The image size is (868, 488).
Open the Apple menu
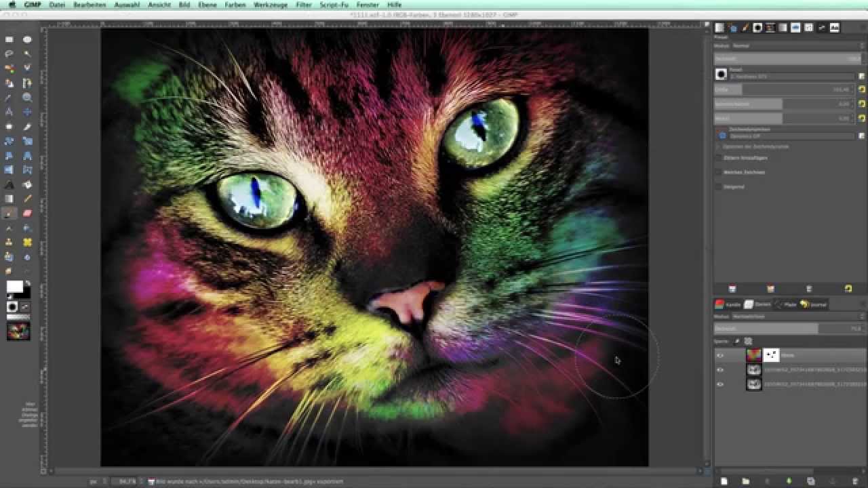[x=12, y=5]
